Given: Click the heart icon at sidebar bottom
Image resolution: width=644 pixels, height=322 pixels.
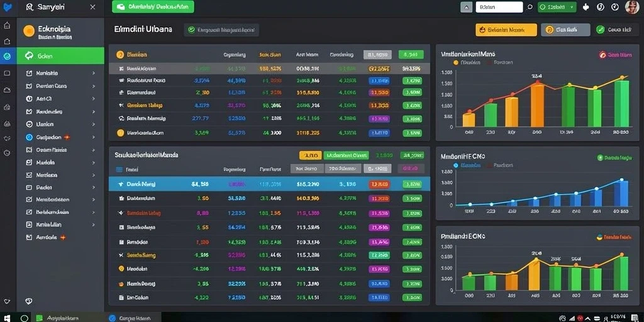Looking at the screenshot, I should coord(28,301).
